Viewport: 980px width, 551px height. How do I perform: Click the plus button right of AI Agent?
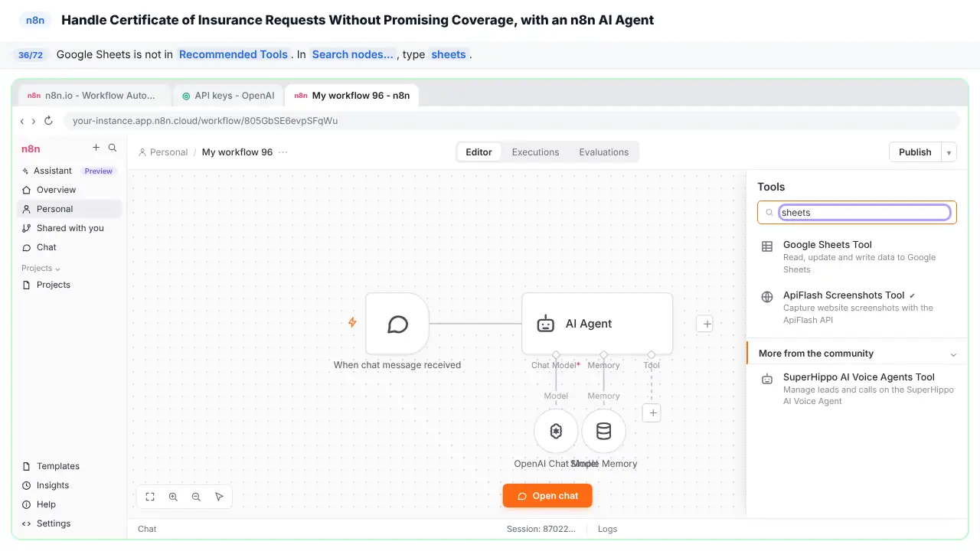click(x=707, y=324)
